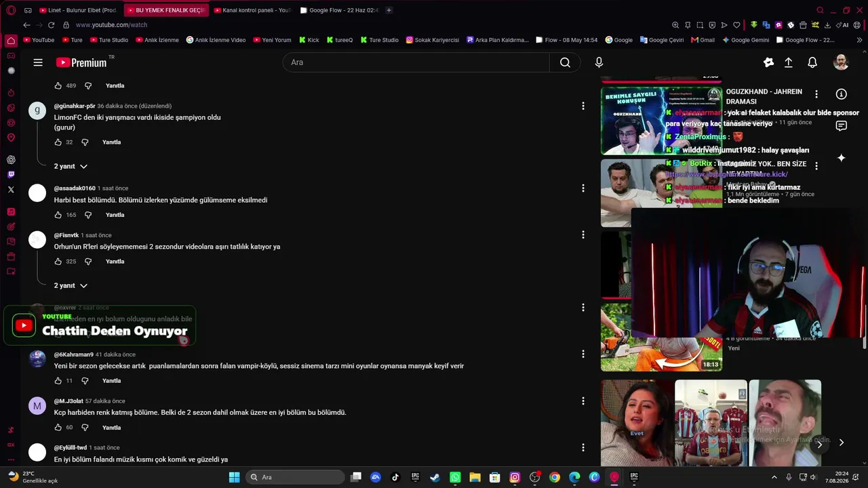
Task: Expand the 2 replies under @günahkar-p5r's comment
Action: point(71,166)
